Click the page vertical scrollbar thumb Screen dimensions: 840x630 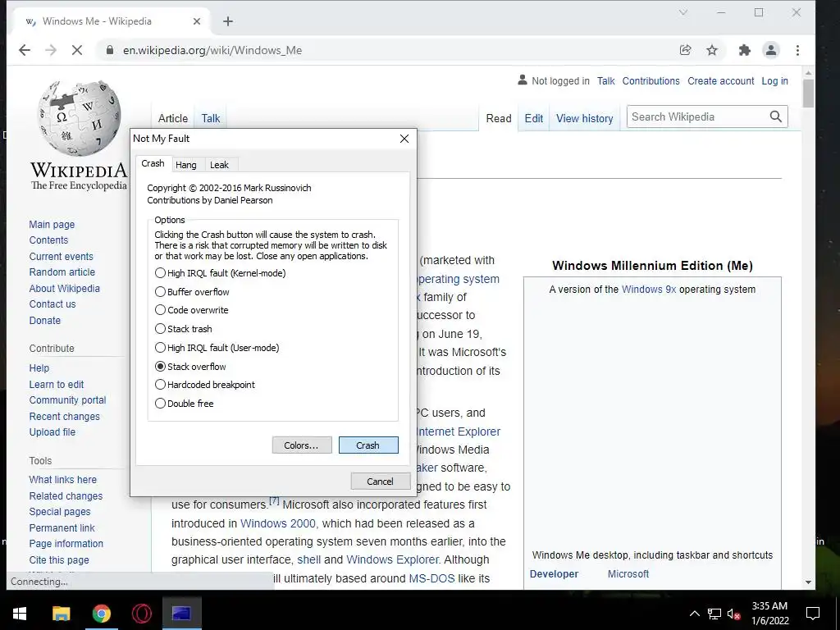click(x=808, y=94)
